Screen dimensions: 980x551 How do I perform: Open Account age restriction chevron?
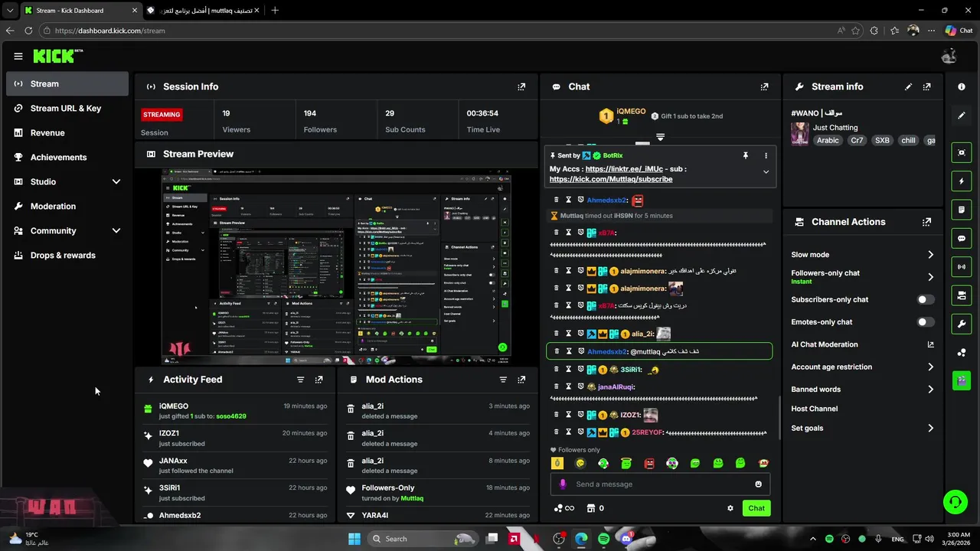pyautogui.click(x=930, y=367)
